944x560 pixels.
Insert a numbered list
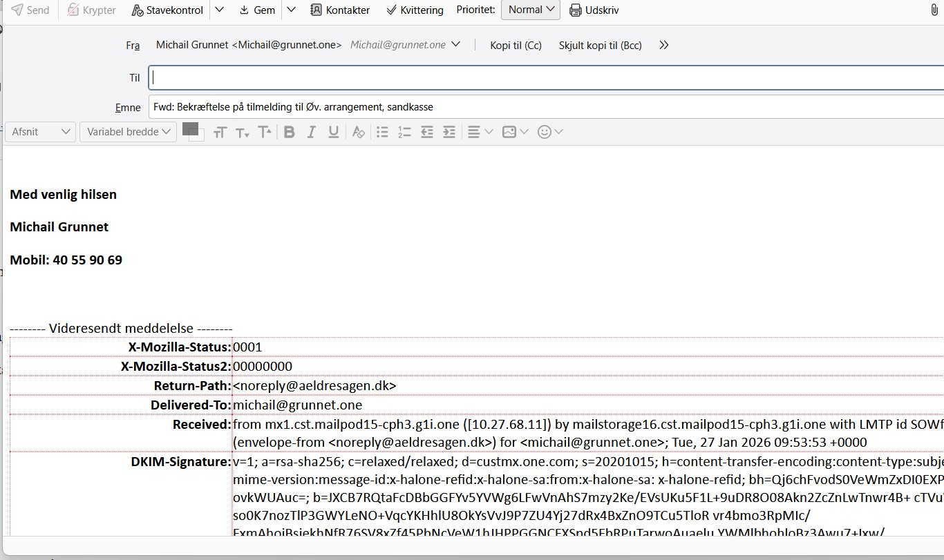[404, 132]
